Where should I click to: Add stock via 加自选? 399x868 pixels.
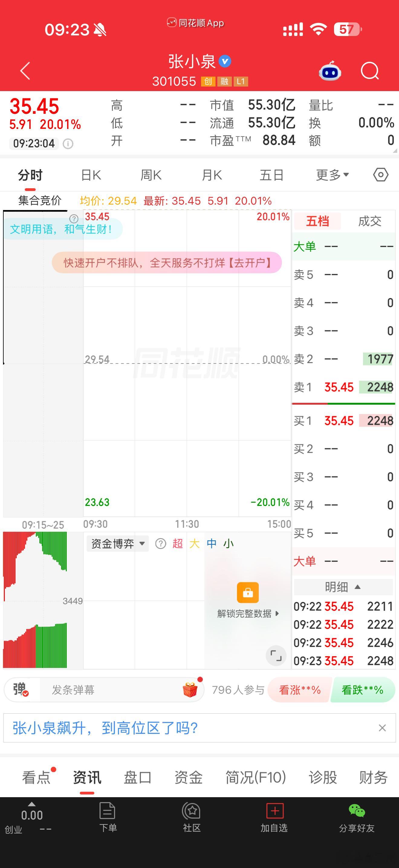tap(274, 817)
